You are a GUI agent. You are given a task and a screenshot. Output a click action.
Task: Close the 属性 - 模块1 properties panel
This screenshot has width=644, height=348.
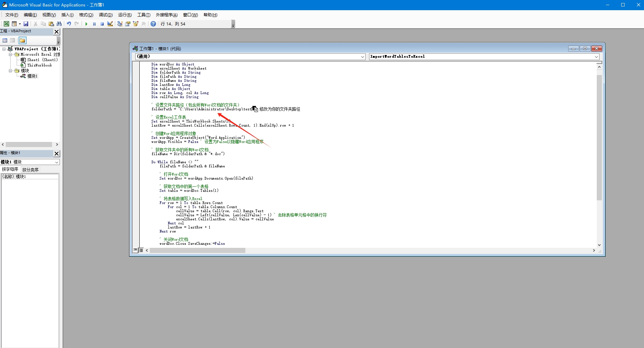pos(57,153)
